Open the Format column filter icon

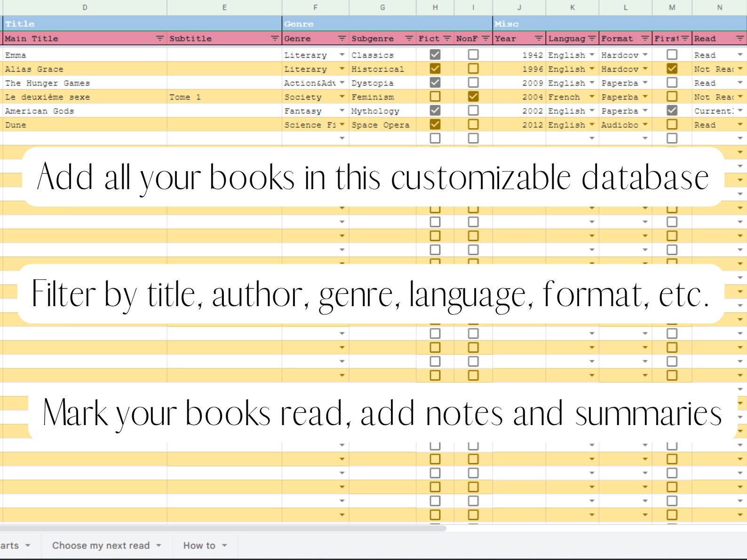point(645,39)
